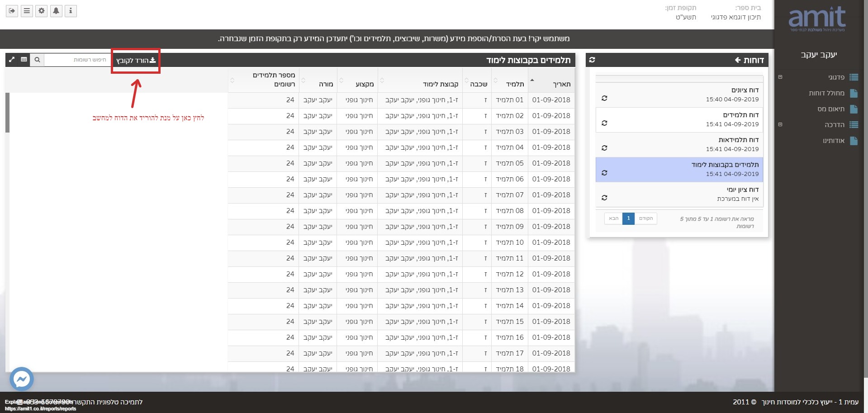The width and height of the screenshot is (868, 413).
Task: Open the הדרכה sidebar menu
Action: pos(835,125)
